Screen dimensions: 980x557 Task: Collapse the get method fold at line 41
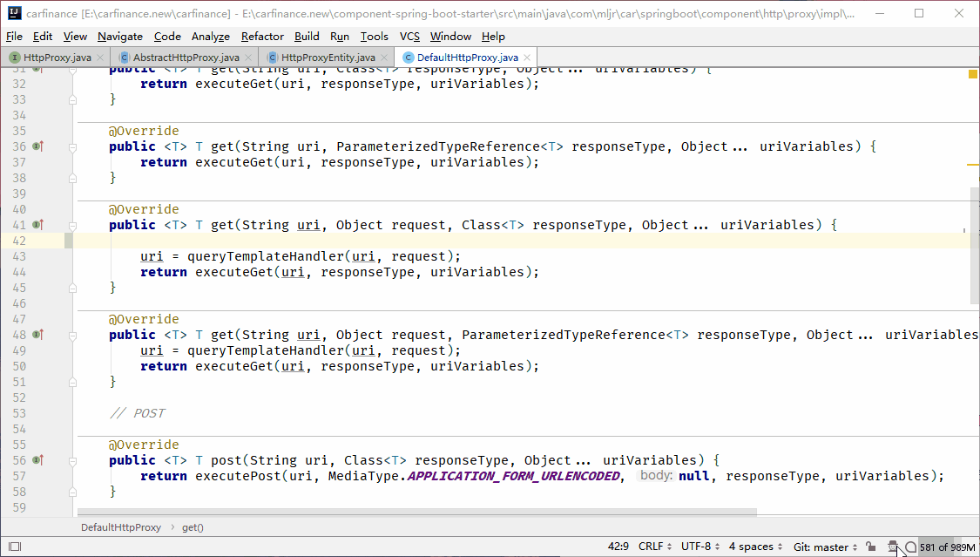click(74, 225)
